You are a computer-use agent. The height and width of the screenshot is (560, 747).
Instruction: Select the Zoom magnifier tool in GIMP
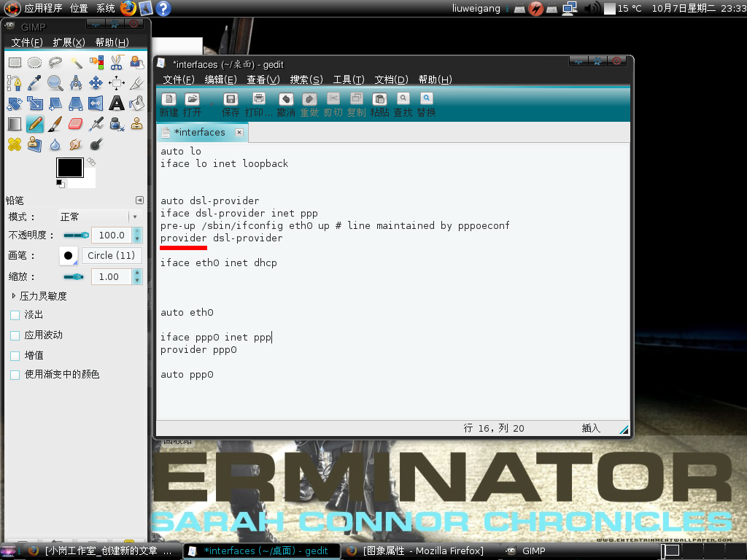tap(55, 83)
